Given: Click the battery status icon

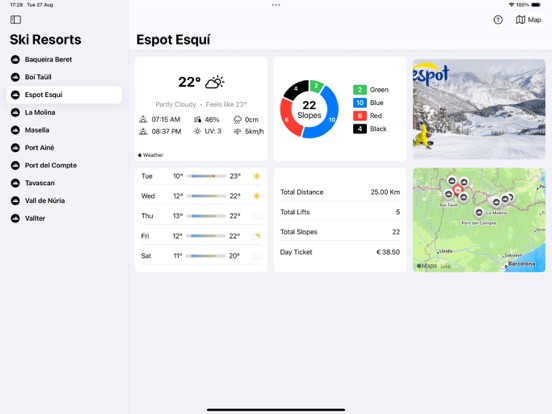Looking at the screenshot, I should coord(536,5).
